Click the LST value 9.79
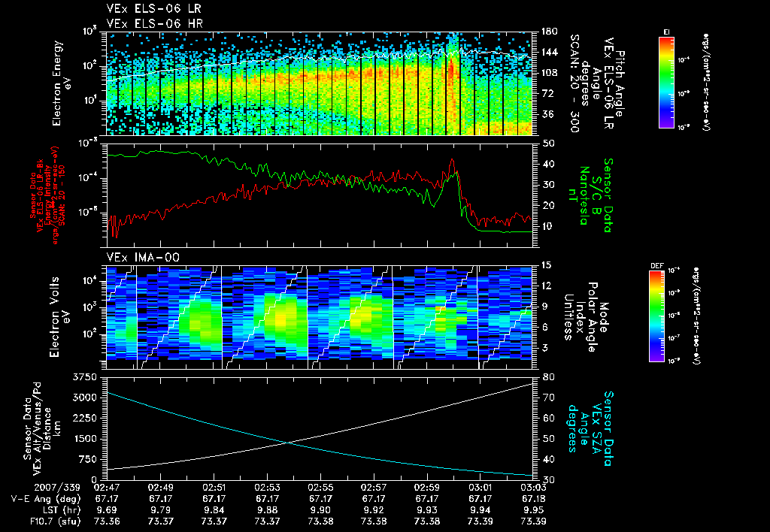Image resolution: width=770 pixels, height=532 pixels. [x=160, y=510]
